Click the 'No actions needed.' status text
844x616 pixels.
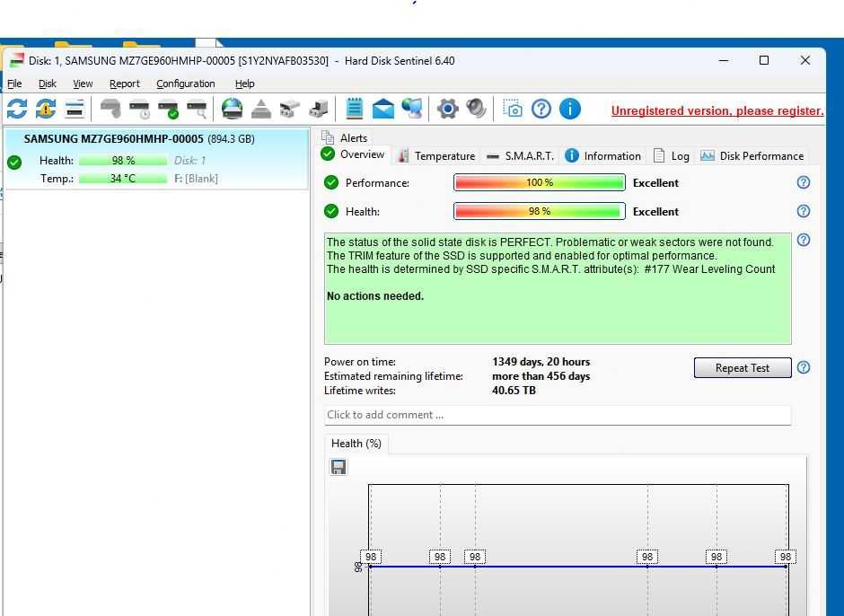pyautogui.click(x=375, y=296)
